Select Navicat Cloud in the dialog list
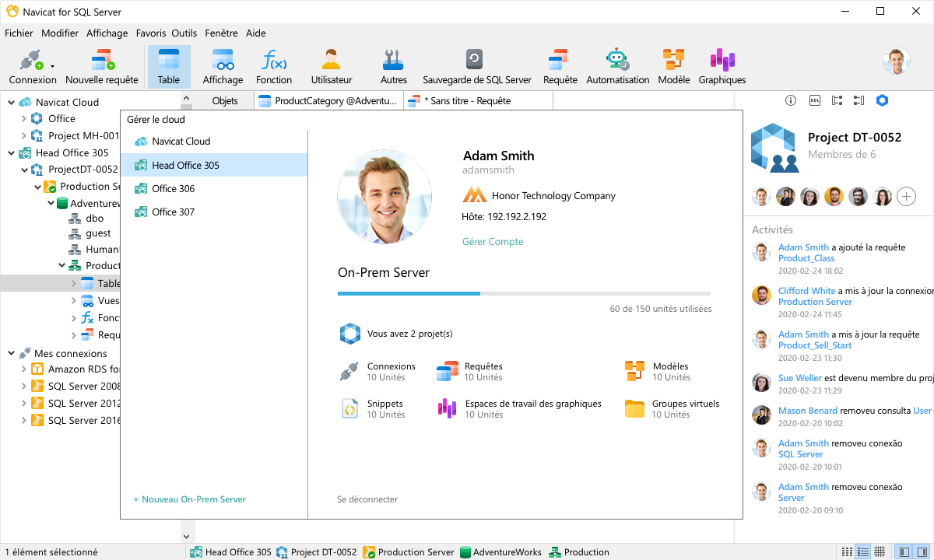This screenshot has width=934, height=560. point(214,142)
